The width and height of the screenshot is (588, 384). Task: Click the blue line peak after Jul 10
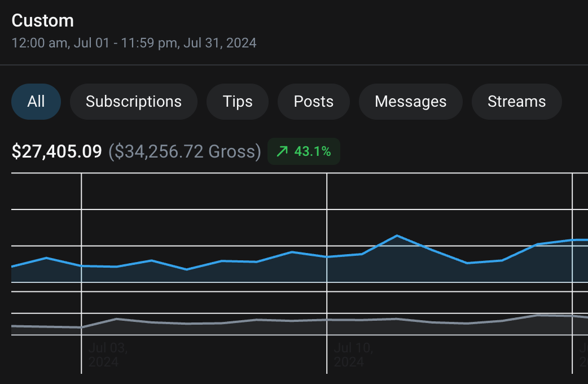click(397, 235)
